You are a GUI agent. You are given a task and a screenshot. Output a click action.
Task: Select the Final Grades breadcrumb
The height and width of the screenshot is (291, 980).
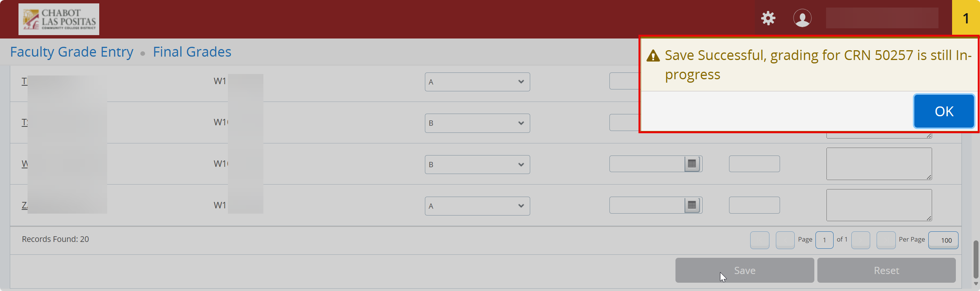[192, 51]
